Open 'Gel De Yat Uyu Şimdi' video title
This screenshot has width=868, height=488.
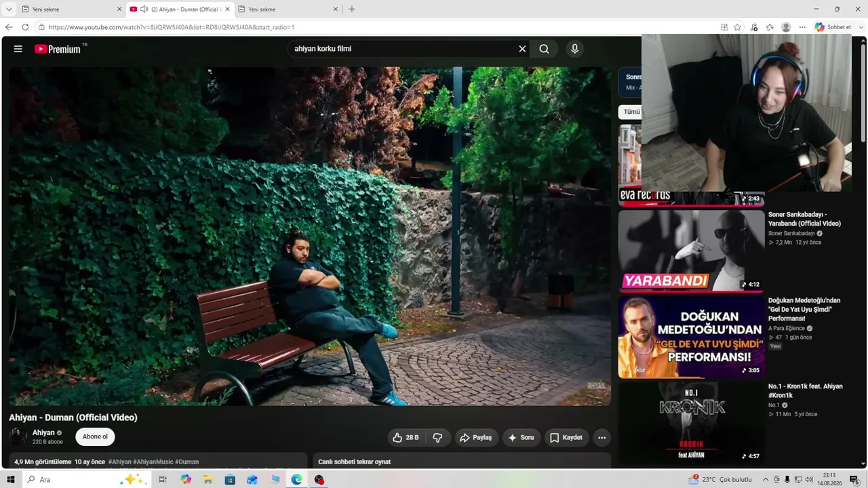[804, 309]
